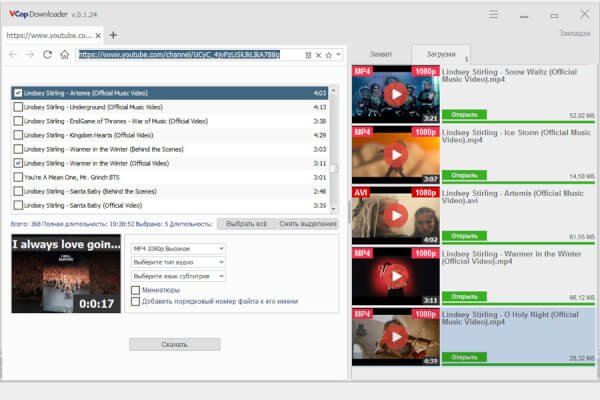Image resolution: width=600 pixels, height=400 pixels.
Task: Uncheck the Artemis (Official Music Video) checkbox
Action: [x=18, y=93]
